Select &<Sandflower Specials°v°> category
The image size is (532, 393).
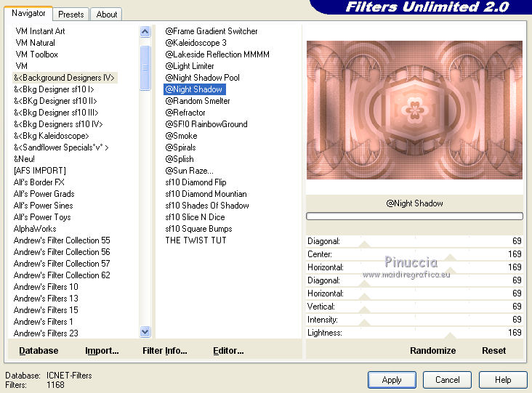[x=61, y=147]
